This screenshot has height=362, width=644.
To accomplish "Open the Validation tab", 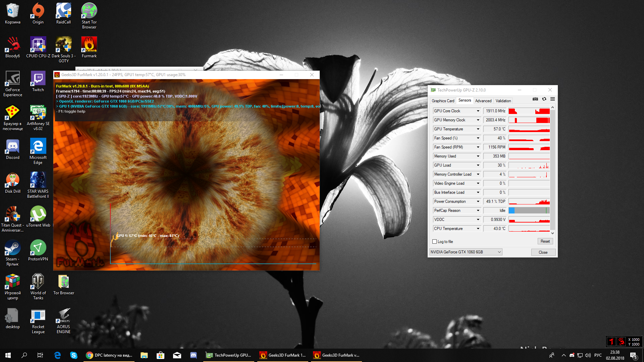I will (x=503, y=101).
